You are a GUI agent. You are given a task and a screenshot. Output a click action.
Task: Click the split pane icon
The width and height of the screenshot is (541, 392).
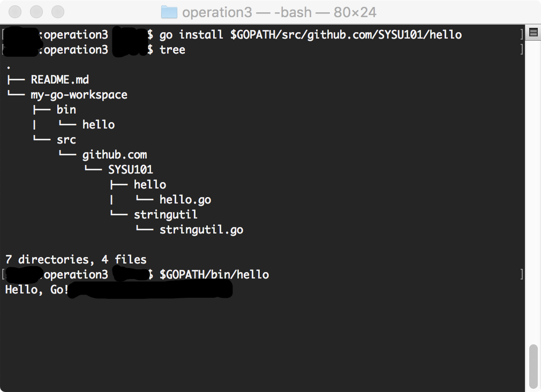[533, 33]
